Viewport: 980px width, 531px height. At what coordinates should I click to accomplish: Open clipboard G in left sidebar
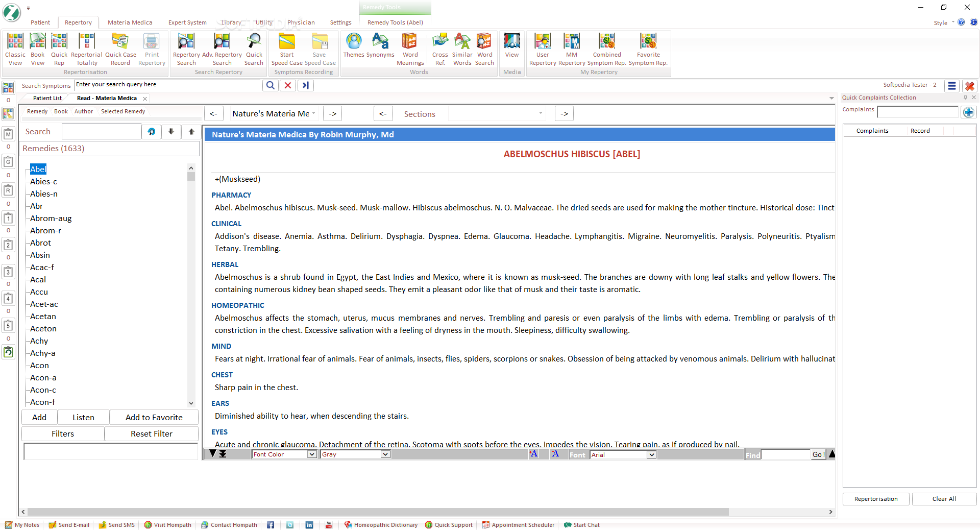(8, 162)
